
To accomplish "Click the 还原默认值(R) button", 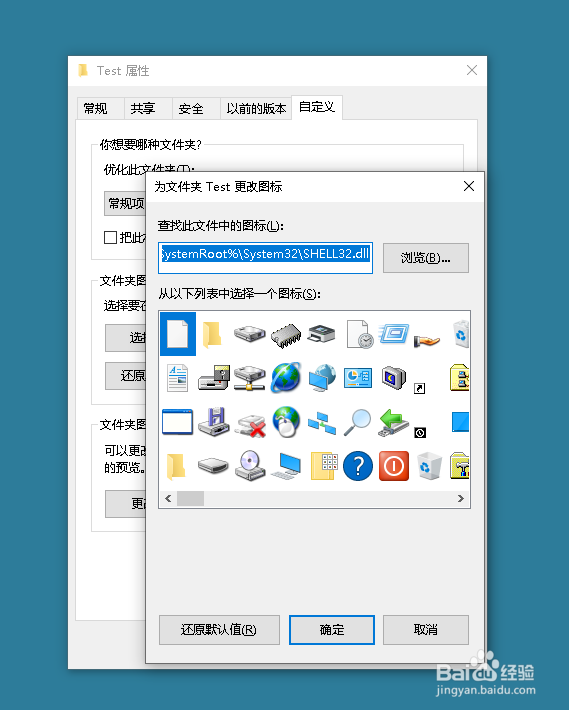I will [219, 630].
